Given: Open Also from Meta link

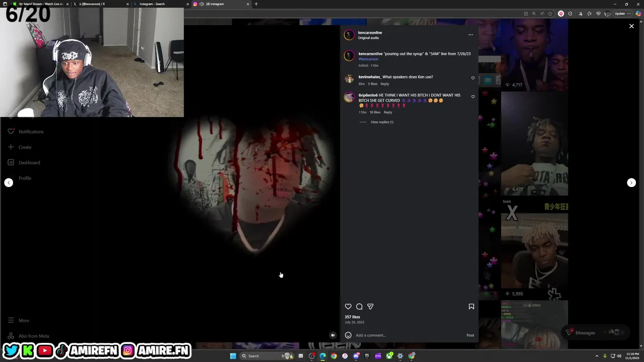Looking at the screenshot, I should [29, 336].
